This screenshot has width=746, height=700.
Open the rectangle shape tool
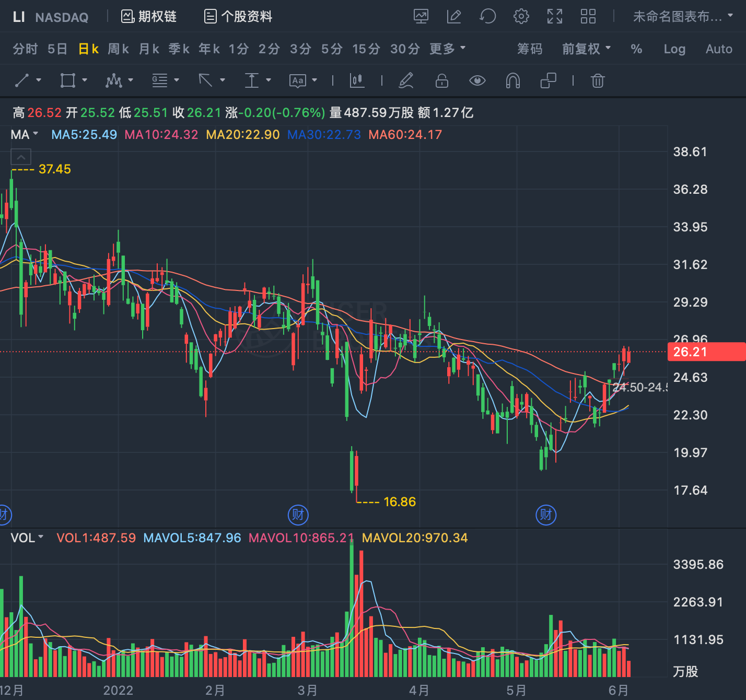coord(68,80)
